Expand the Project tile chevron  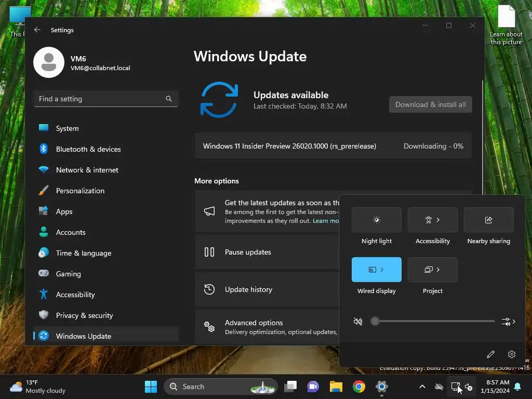pyautogui.click(x=438, y=270)
